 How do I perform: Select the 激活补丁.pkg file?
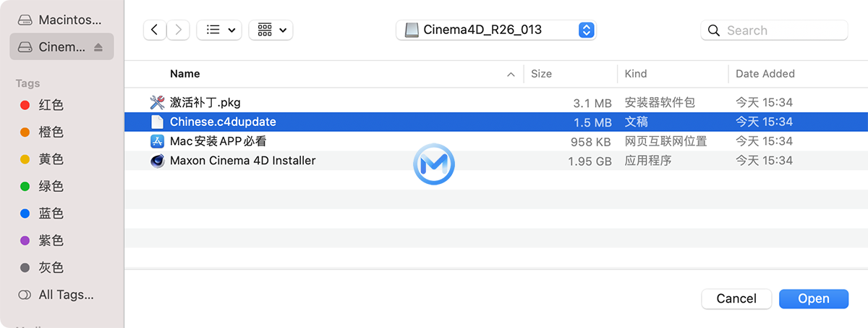[x=496, y=103]
